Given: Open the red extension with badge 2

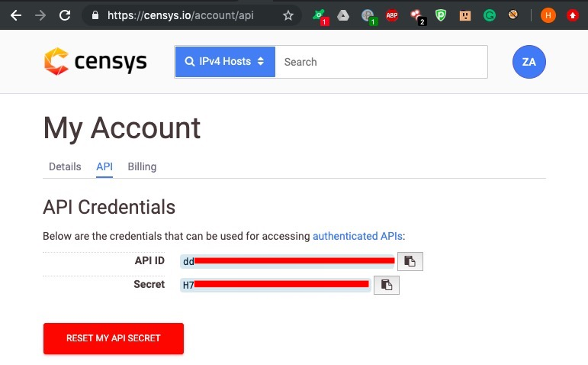Looking at the screenshot, I should tap(418, 17).
